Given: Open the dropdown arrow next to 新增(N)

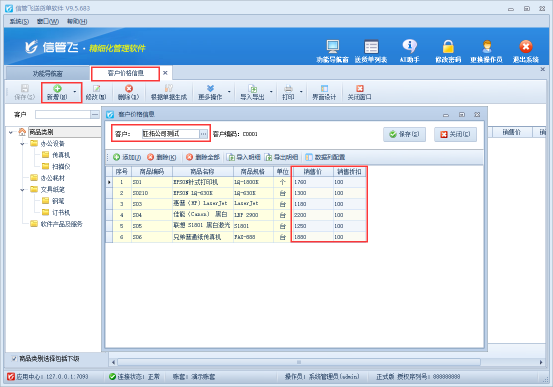Looking at the screenshot, I should [74, 92].
